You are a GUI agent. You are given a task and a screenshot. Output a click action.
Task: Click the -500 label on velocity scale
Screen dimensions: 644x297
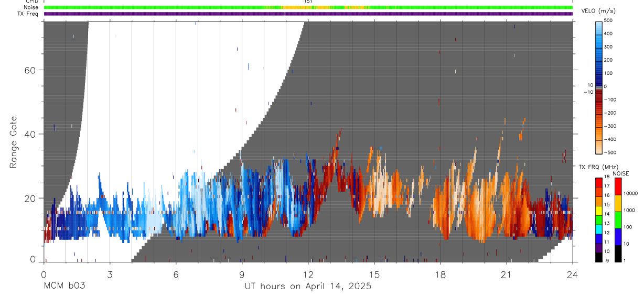pos(609,152)
